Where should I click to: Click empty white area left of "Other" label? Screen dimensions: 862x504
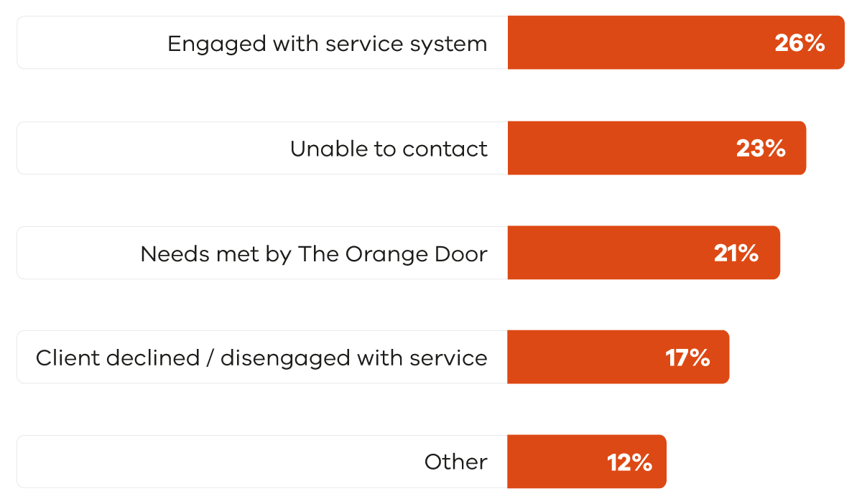[215, 462]
